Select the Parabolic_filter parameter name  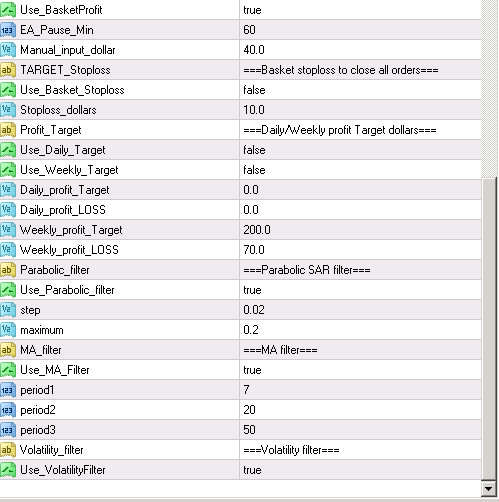coord(55,270)
